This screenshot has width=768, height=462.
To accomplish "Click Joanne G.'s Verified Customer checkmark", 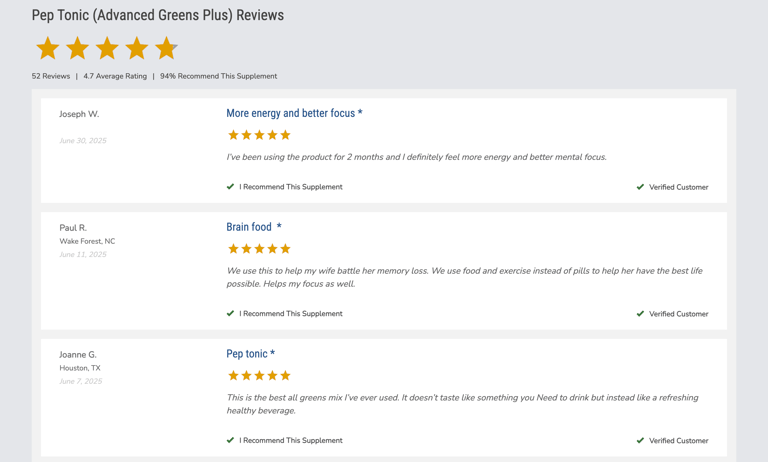I will [640, 441].
